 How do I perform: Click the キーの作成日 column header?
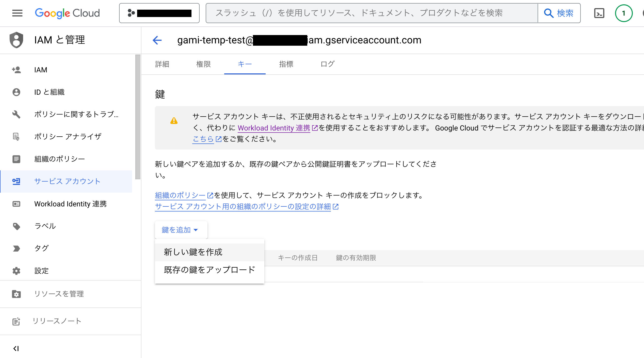coord(298,258)
